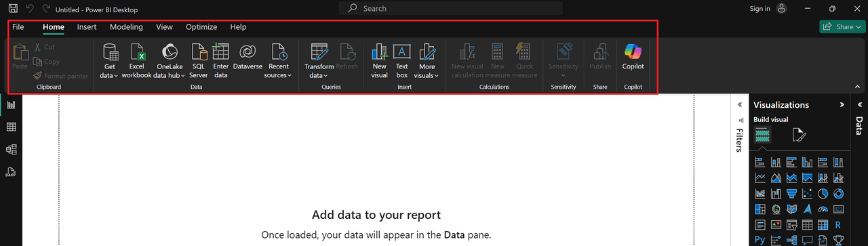Click the Quick measure button
Screen dimensions: 868x246
(x=525, y=61)
